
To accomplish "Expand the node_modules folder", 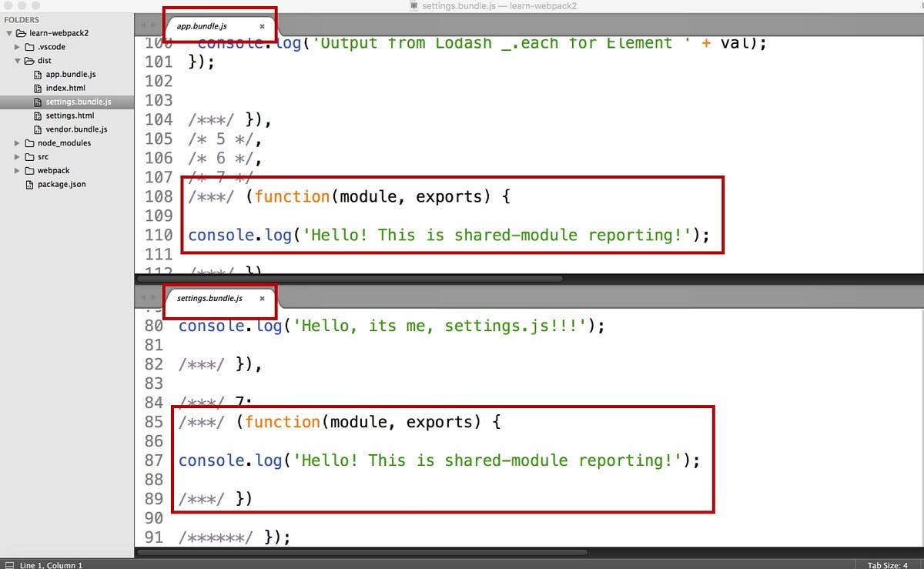I will coord(16,142).
